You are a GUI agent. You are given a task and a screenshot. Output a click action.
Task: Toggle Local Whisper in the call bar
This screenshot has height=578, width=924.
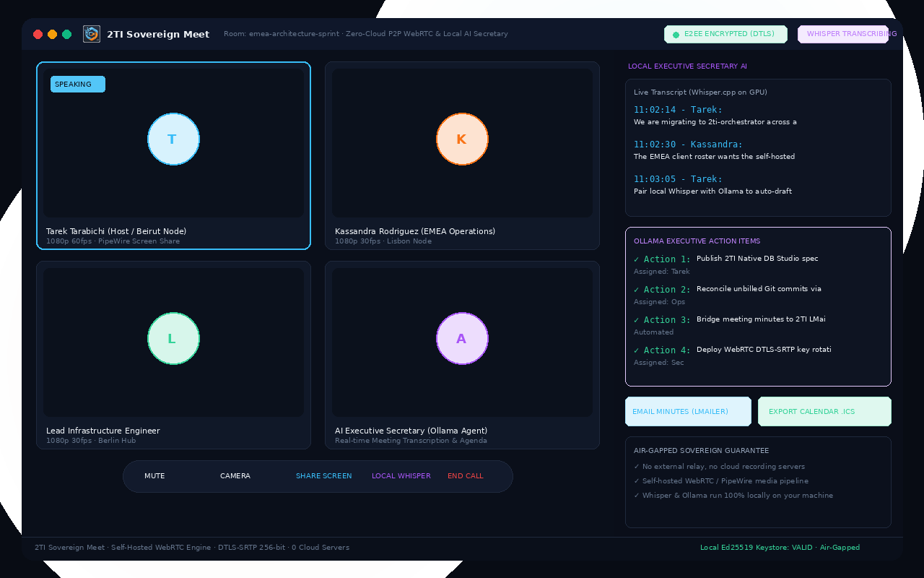[401, 476]
